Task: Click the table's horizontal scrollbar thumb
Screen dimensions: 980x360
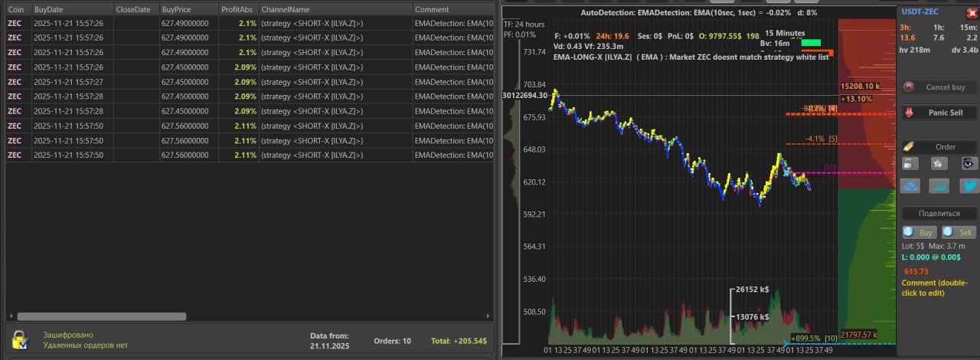Action: pos(102,316)
